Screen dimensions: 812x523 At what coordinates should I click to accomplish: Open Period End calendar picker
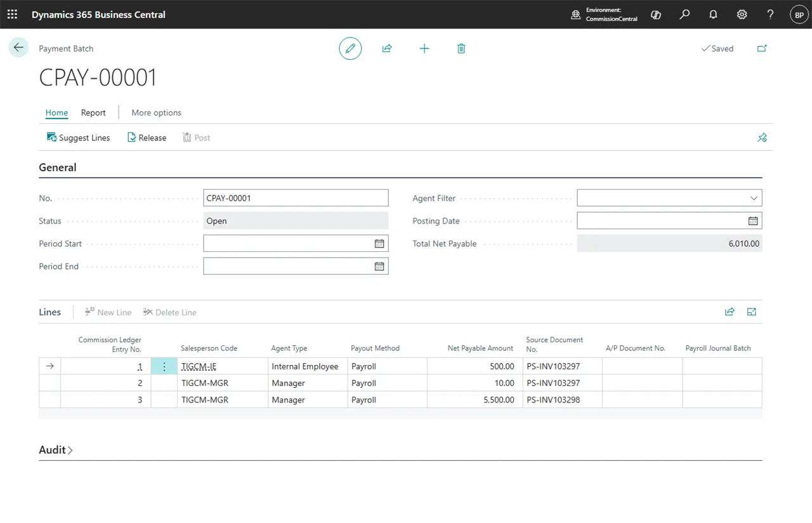379,267
